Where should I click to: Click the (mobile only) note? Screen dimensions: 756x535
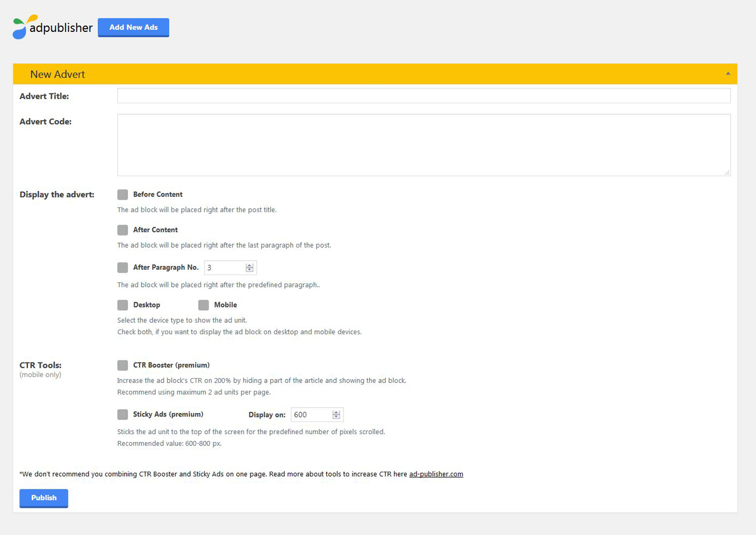point(41,375)
